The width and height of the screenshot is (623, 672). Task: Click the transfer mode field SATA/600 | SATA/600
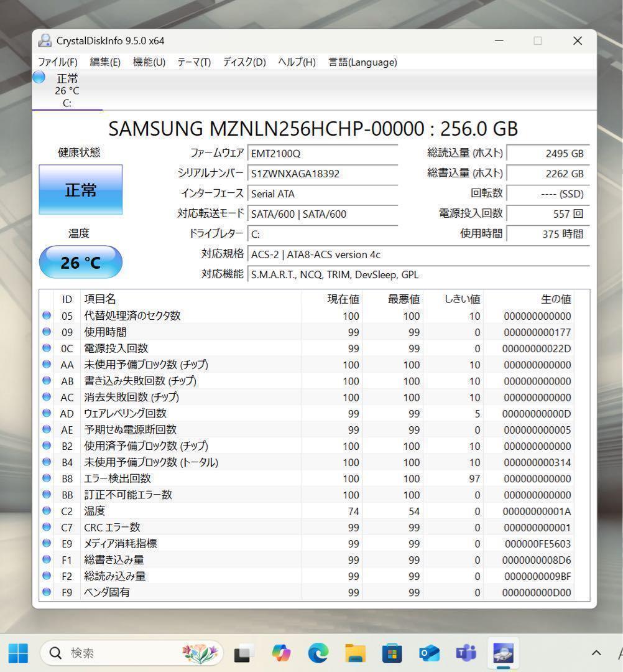(323, 214)
